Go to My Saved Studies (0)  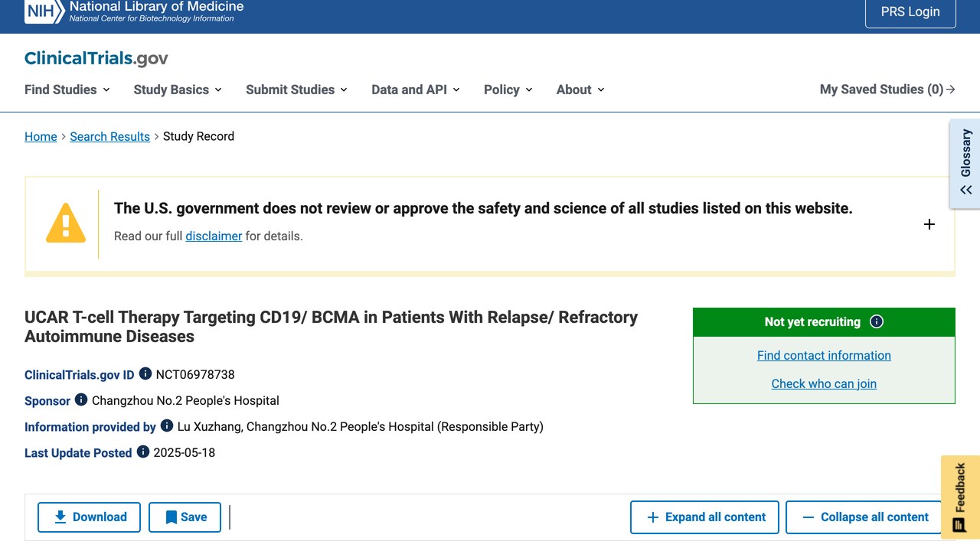(x=887, y=90)
